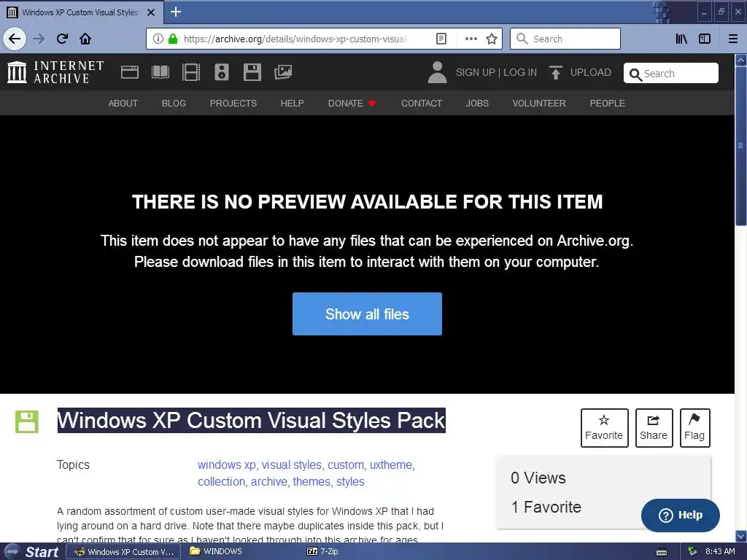
Task: Click the vertical scrollbar thumb
Action: pos(740,146)
